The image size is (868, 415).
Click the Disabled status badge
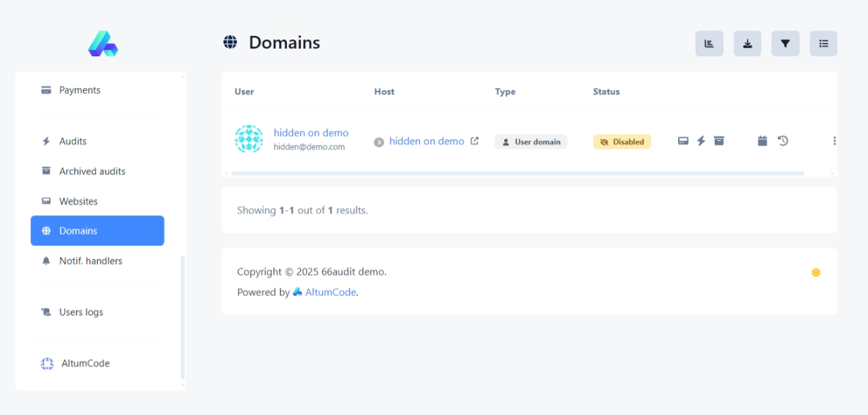click(622, 141)
